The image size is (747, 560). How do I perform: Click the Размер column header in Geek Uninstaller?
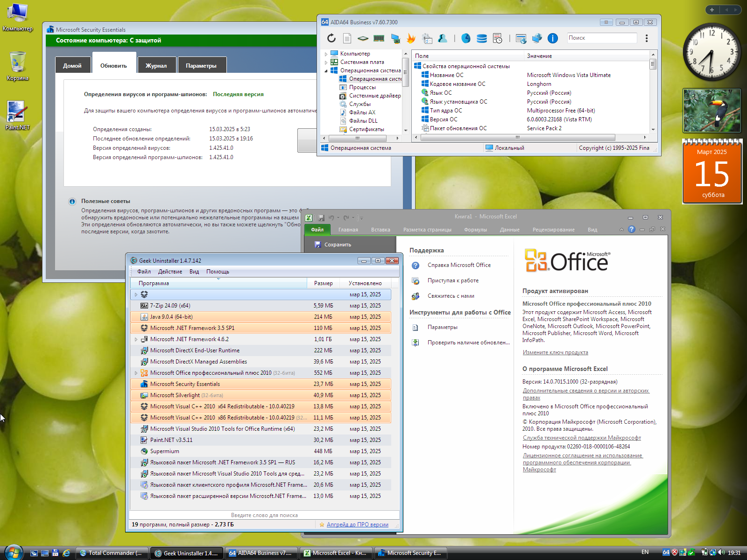324,283
